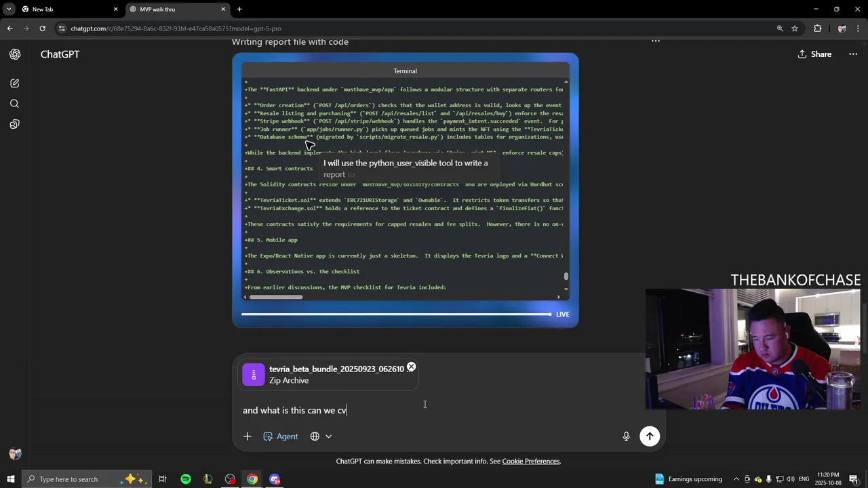Open Spotify from the taskbar
This screenshot has height=488, width=868.
tap(186, 479)
